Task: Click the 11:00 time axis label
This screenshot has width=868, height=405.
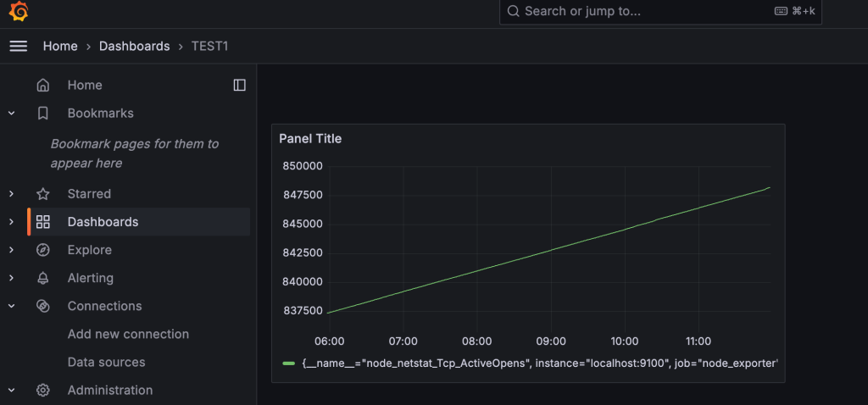Action: (x=698, y=341)
